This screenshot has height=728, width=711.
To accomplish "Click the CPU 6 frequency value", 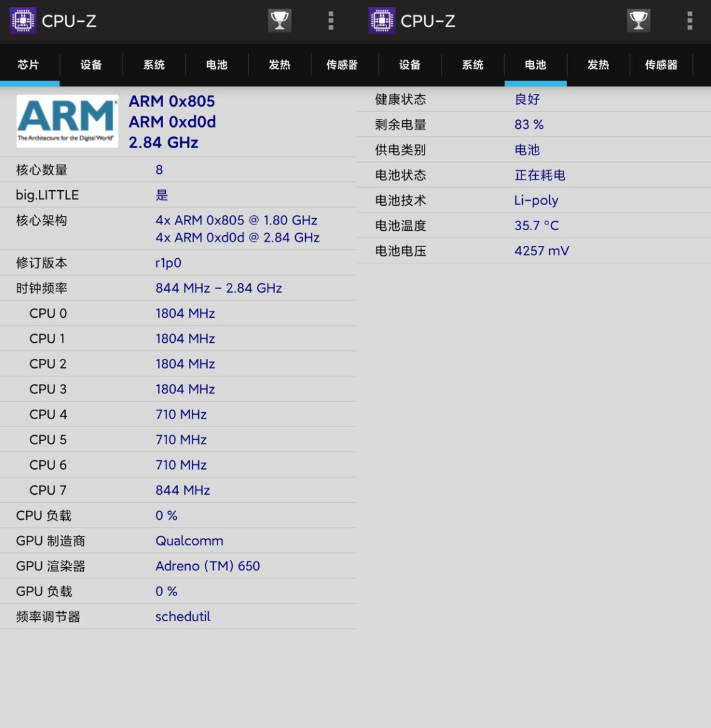I will point(181,465).
